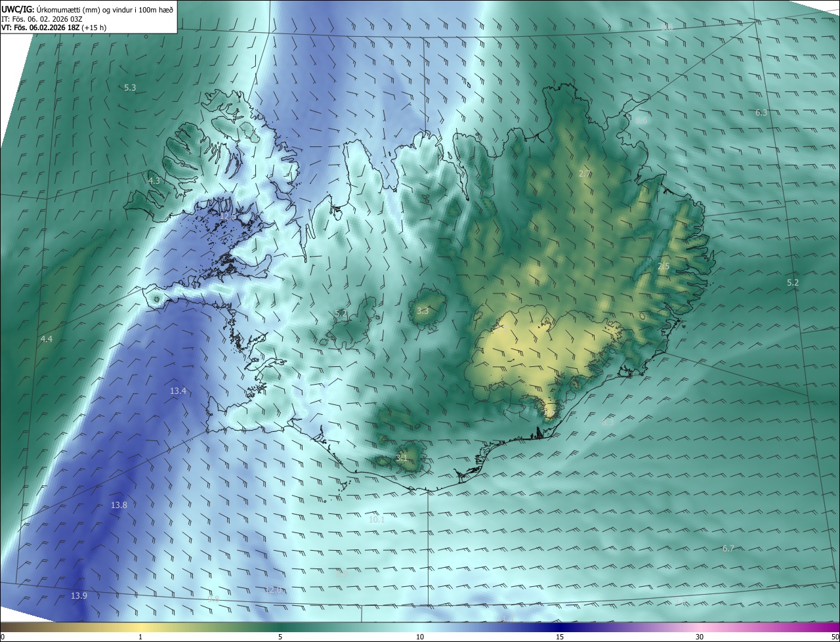Viewport: 840px width, 642px height.
Task: Click the 6.7 value label
Action: (x=728, y=548)
